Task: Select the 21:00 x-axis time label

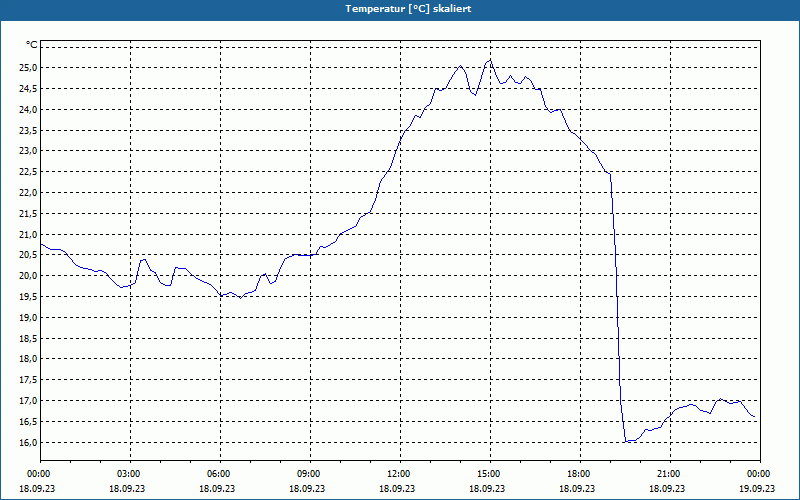Action: 670,473
